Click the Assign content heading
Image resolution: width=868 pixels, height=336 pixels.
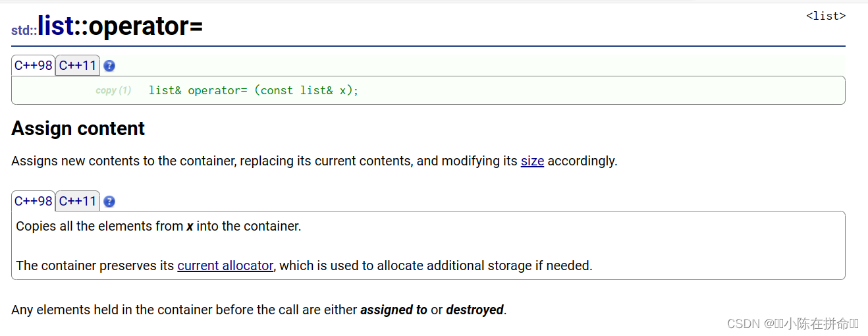pyautogui.click(x=78, y=128)
